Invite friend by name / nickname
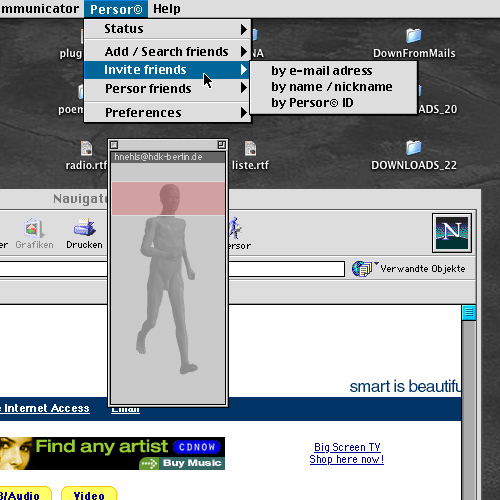The image size is (500, 500). click(332, 87)
